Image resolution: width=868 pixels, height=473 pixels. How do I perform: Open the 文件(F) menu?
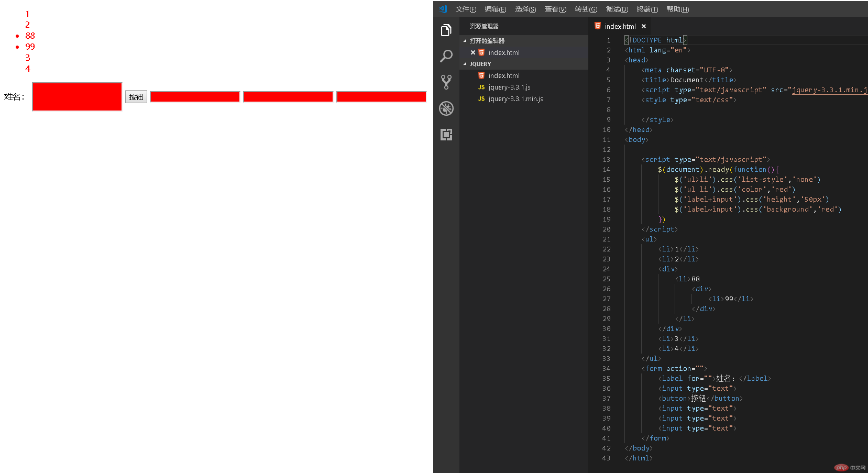(466, 9)
